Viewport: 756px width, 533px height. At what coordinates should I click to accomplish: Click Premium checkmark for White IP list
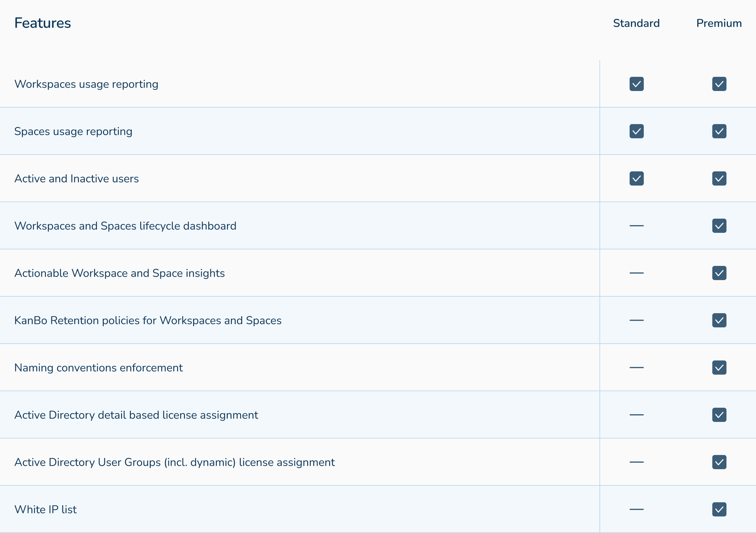tap(719, 509)
